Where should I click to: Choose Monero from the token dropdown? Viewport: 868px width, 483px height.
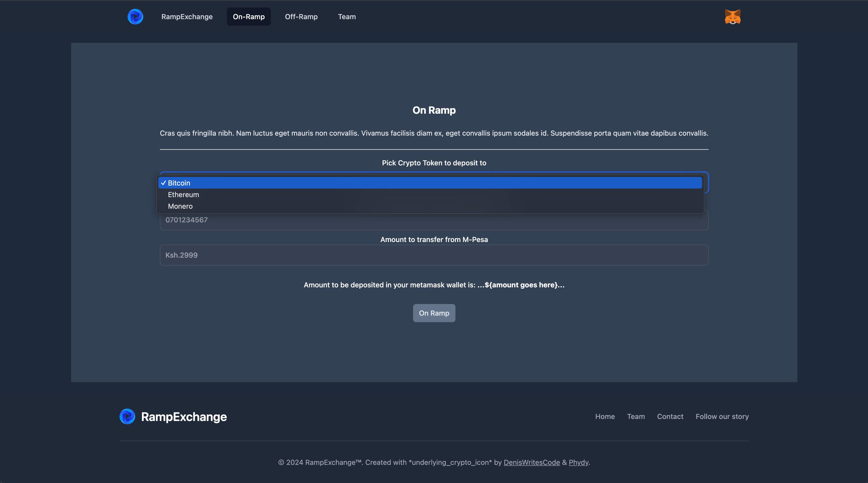(x=430, y=206)
